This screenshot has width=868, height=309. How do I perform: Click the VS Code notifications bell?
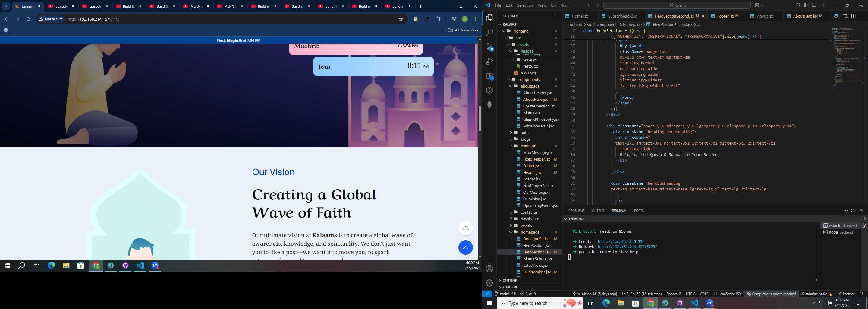[861, 294]
